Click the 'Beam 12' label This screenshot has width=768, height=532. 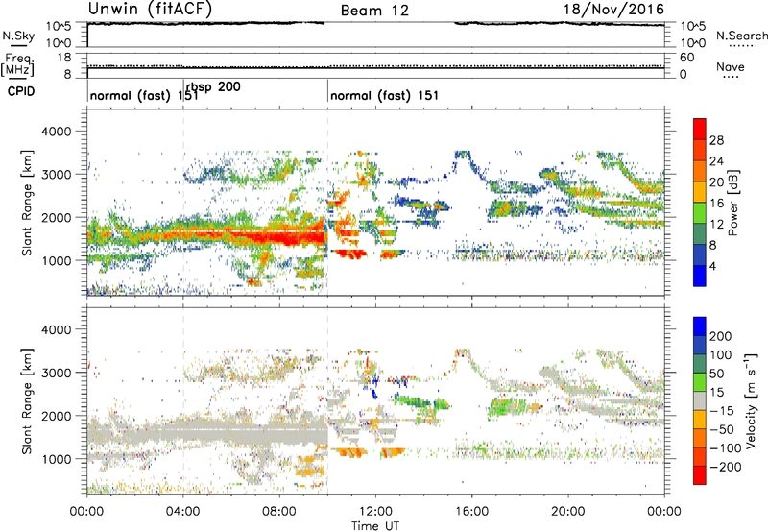(374, 11)
